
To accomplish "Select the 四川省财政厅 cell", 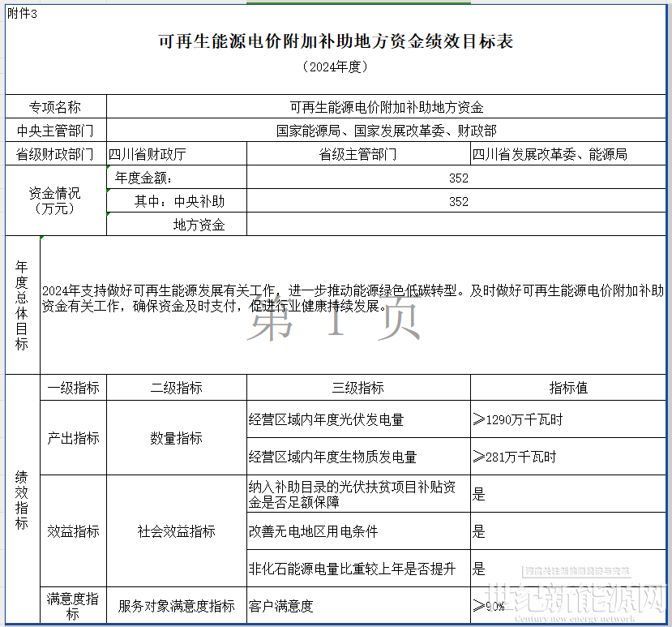I will point(177,153).
